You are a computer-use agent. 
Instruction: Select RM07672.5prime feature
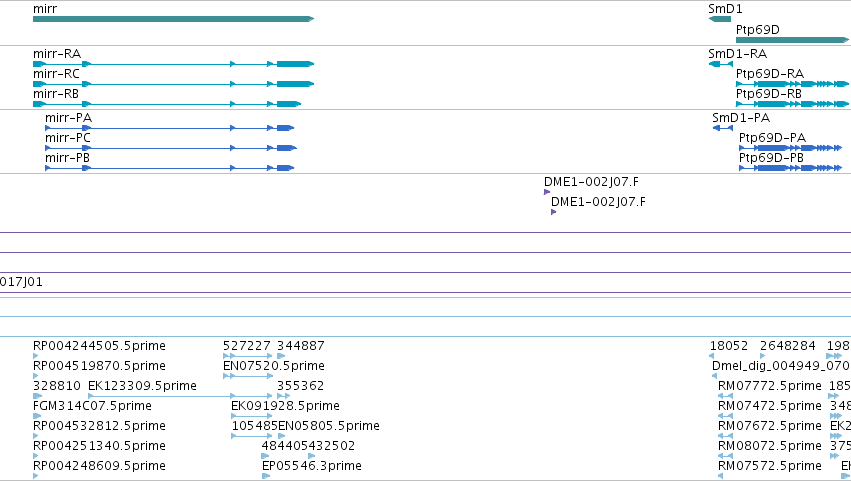tap(770, 426)
